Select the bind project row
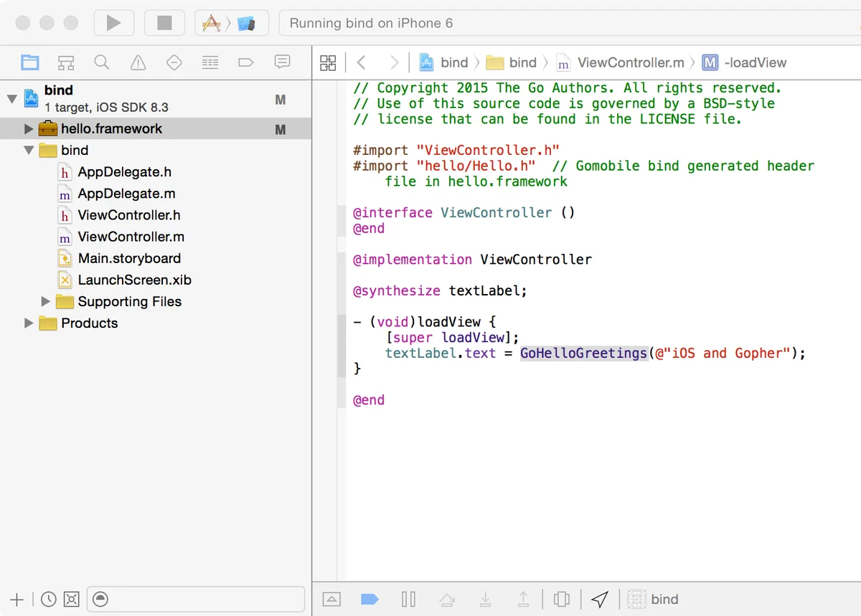The height and width of the screenshot is (616, 861). point(156,98)
